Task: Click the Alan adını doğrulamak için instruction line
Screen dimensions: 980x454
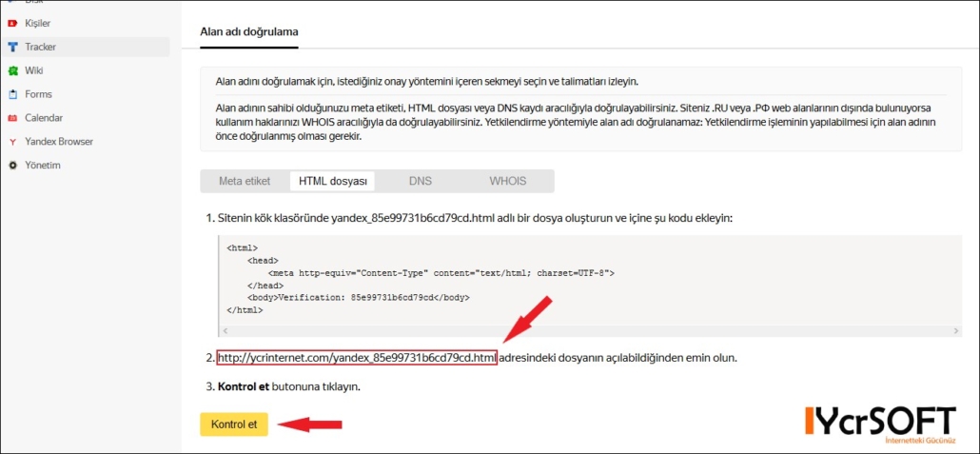Action: tap(427, 82)
